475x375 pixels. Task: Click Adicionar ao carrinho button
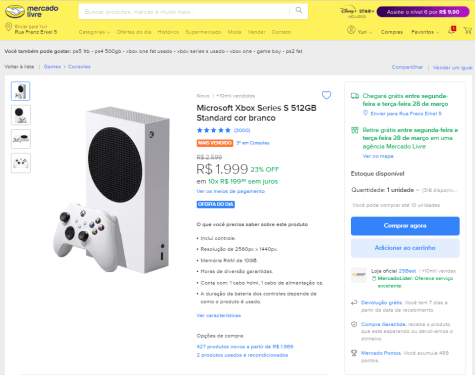(x=405, y=248)
